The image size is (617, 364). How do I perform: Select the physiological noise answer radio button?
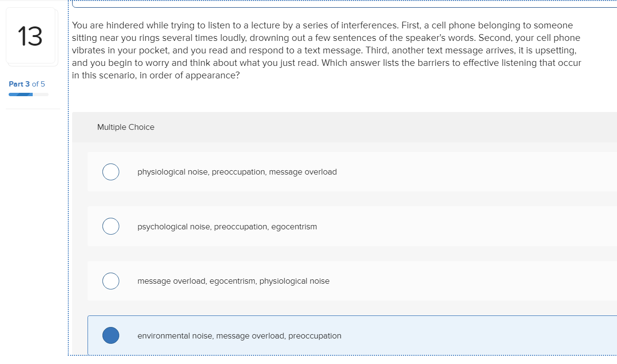[111, 172]
